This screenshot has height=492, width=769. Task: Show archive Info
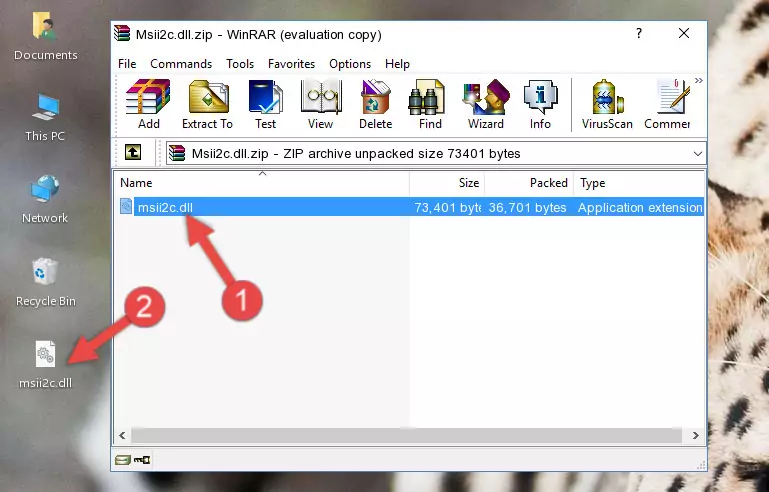tap(540, 104)
